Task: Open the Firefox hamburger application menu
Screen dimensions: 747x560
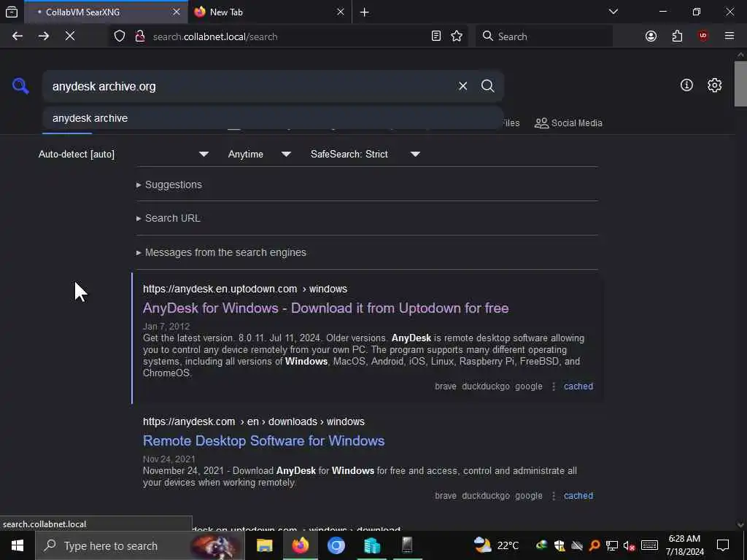Action: coord(729,36)
